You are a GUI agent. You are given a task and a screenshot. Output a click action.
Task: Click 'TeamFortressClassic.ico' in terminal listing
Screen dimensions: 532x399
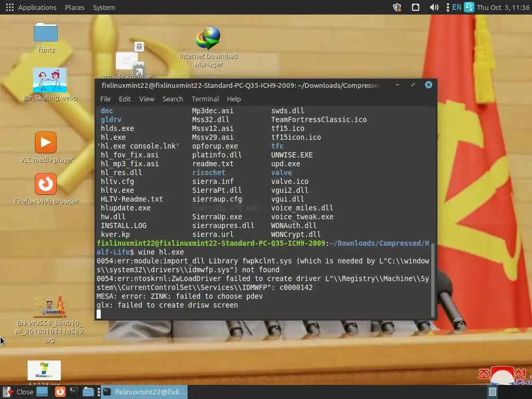pyautogui.click(x=319, y=119)
